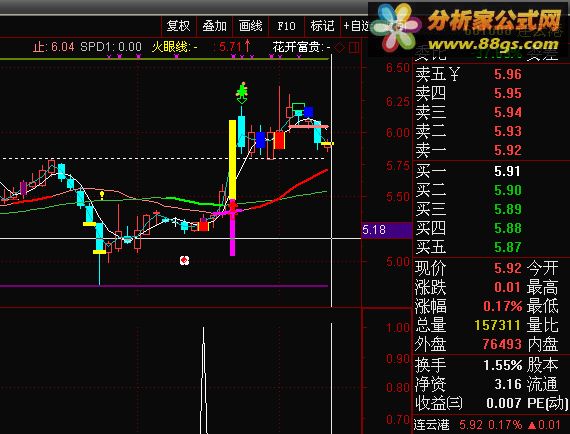Click the PE(动) label
The height and width of the screenshot is (434, 570).
tap(547, 403)
